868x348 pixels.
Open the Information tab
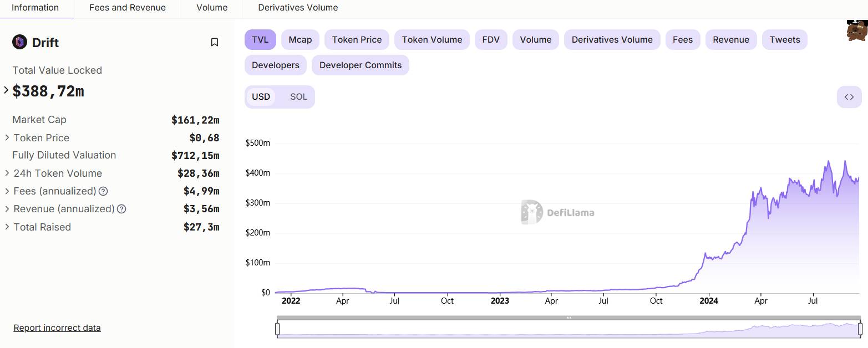click(35, 8)
